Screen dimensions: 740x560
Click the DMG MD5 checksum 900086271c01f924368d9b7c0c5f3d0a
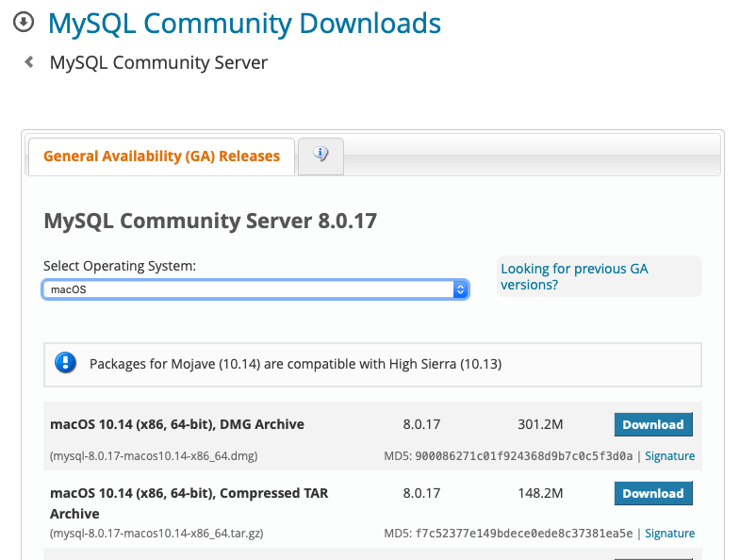tap(524, 456)
